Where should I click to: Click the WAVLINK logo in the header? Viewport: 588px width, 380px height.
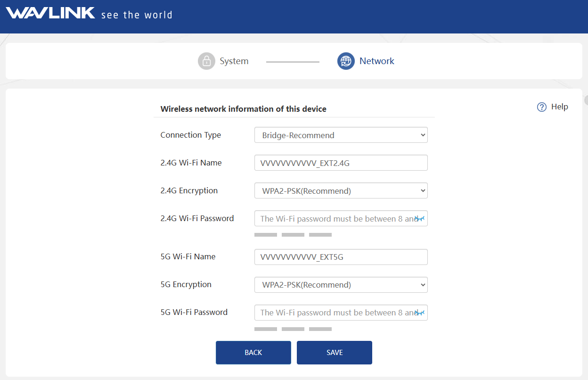click(51, 13)
